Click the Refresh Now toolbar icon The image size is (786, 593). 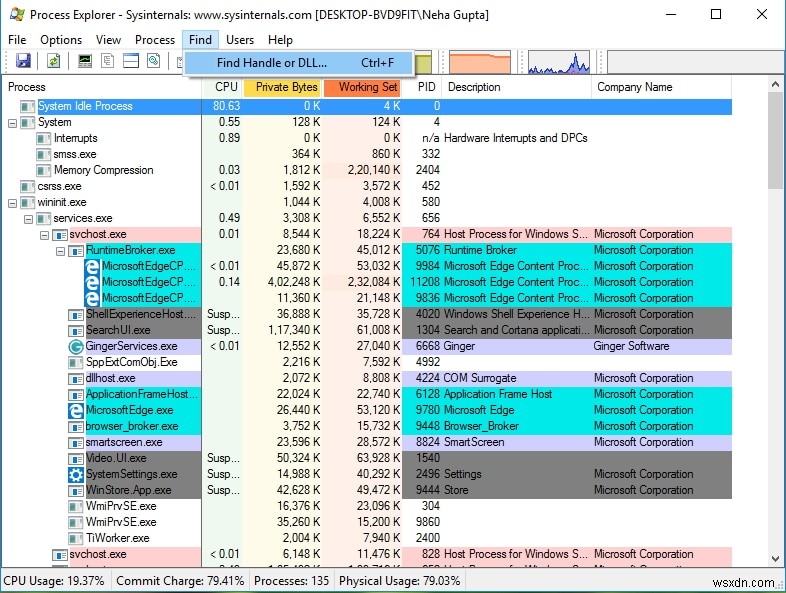(x=54, y=61)
